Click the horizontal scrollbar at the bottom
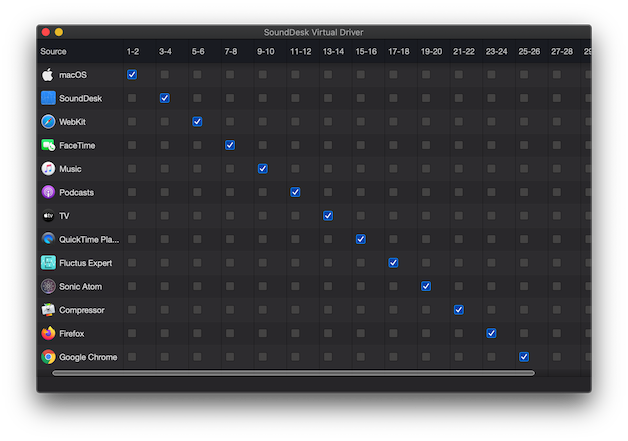The height and width of the screenshot is (441, 628). point(293,373)
